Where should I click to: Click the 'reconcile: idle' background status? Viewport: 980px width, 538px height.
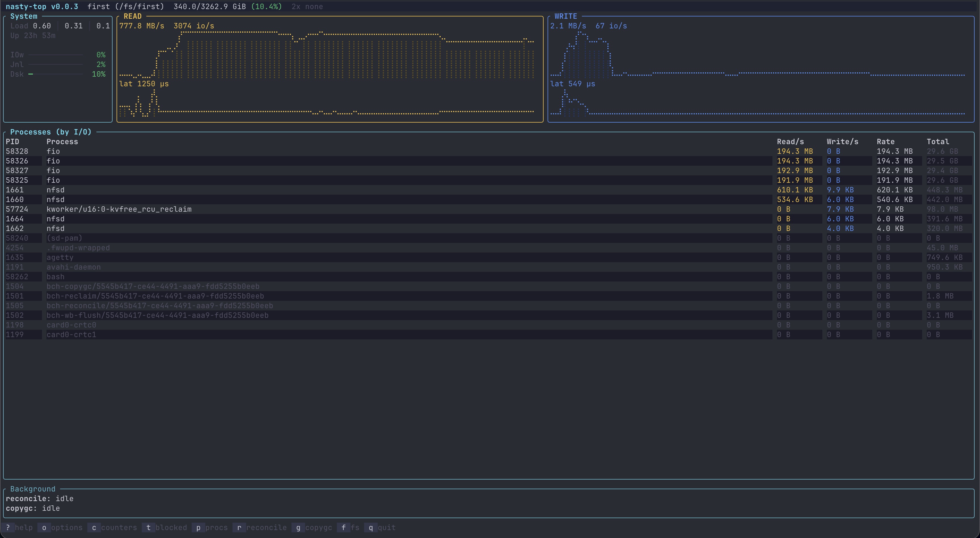tap(40, 499)
